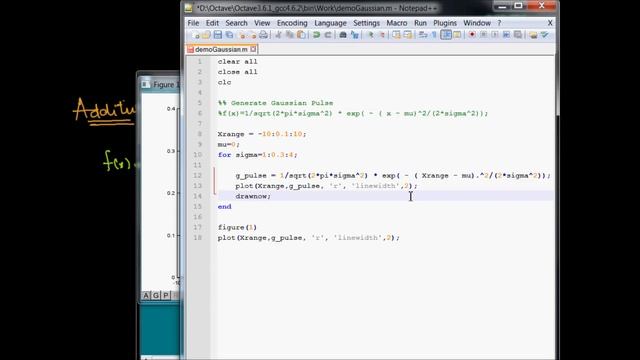Click the Save Recorded Macro icon
The width and height of the screenshot is (640, 360).
[518, 35]
